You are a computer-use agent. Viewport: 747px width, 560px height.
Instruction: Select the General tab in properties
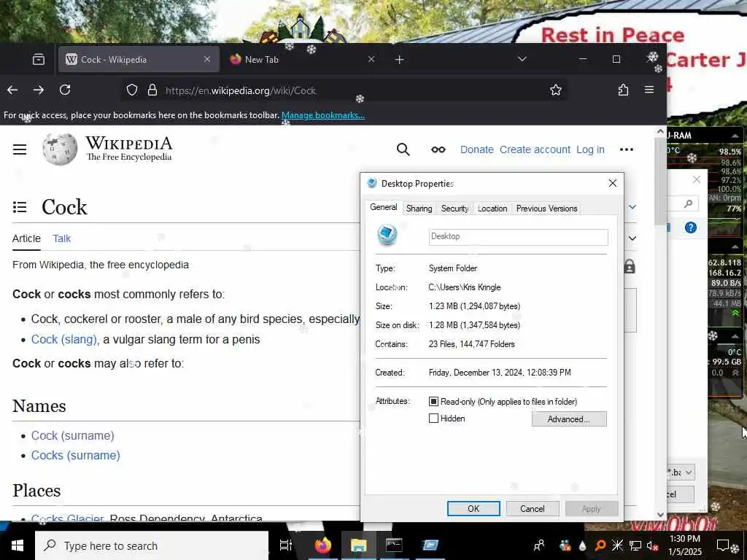tap(384, 207)
